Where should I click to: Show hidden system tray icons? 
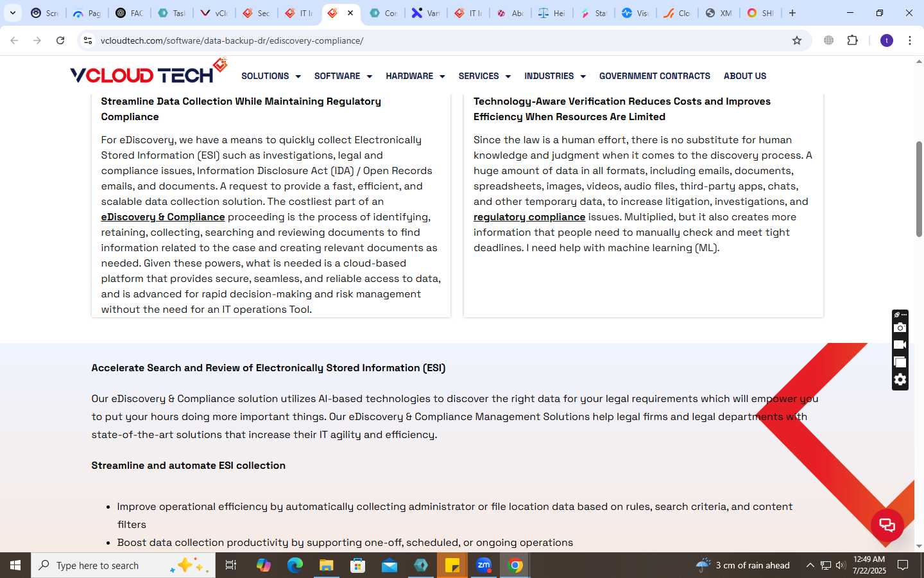810,565
